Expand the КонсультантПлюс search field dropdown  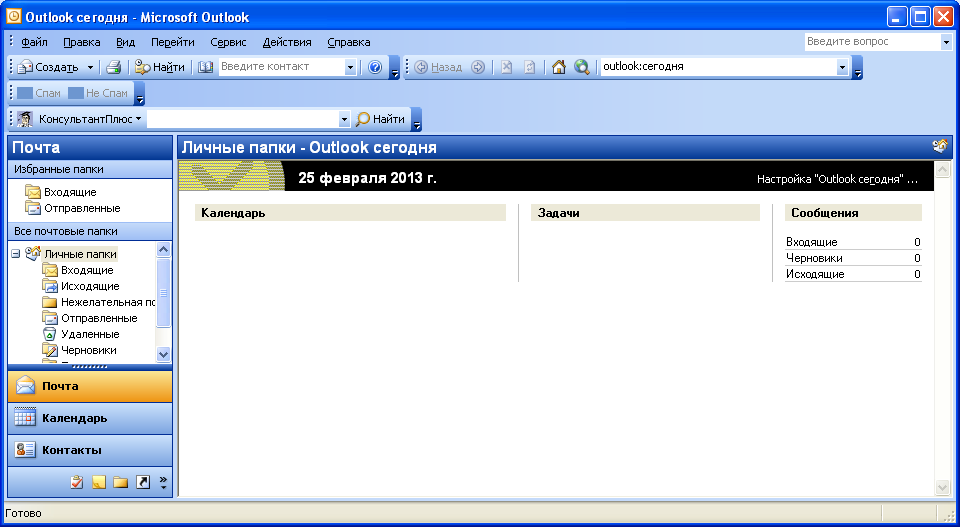(344, 119)
